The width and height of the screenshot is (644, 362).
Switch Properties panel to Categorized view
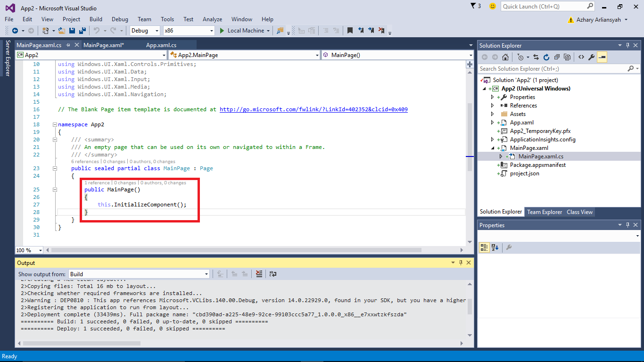coord(484,247)
